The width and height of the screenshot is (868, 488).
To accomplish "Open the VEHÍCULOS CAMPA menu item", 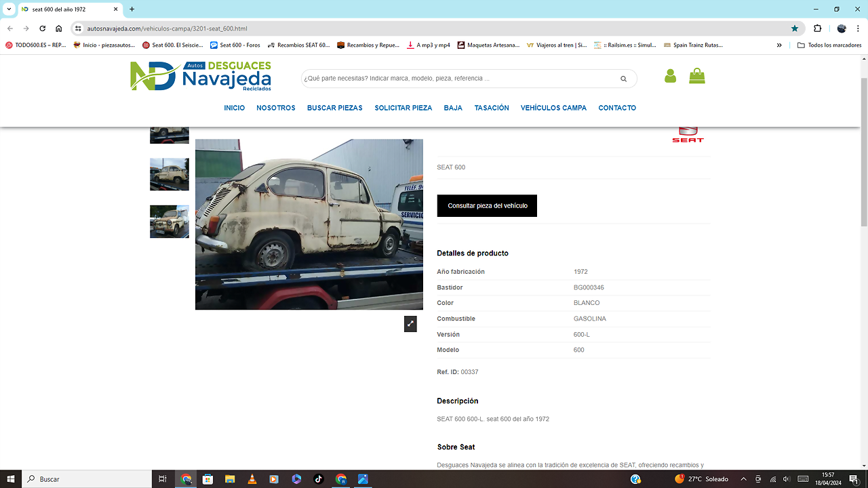I will coord(554,108).
